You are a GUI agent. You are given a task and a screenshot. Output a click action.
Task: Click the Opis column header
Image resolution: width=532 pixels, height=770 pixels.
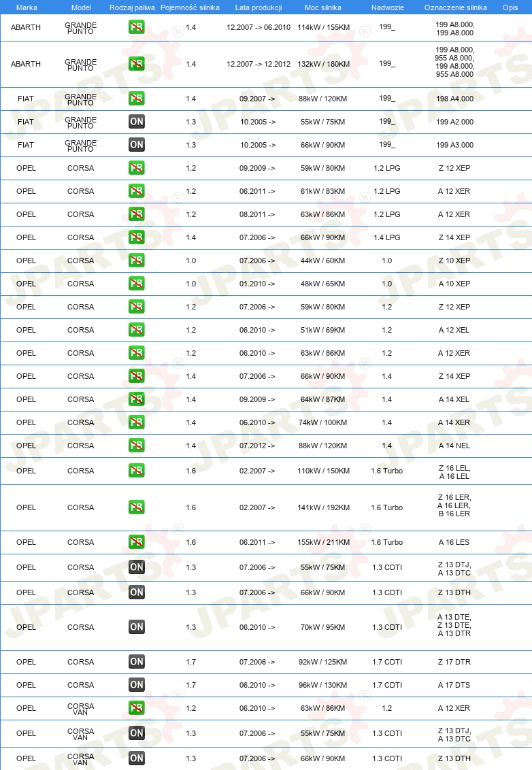click(510, 7)
